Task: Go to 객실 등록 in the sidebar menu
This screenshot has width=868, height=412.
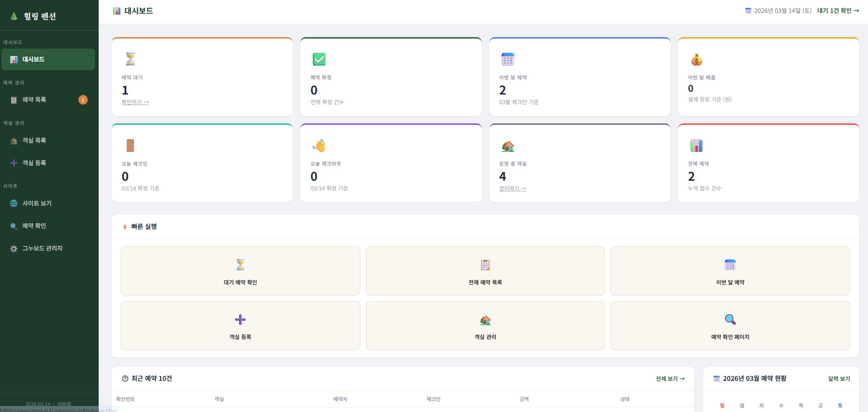Action: pos(34,163)
